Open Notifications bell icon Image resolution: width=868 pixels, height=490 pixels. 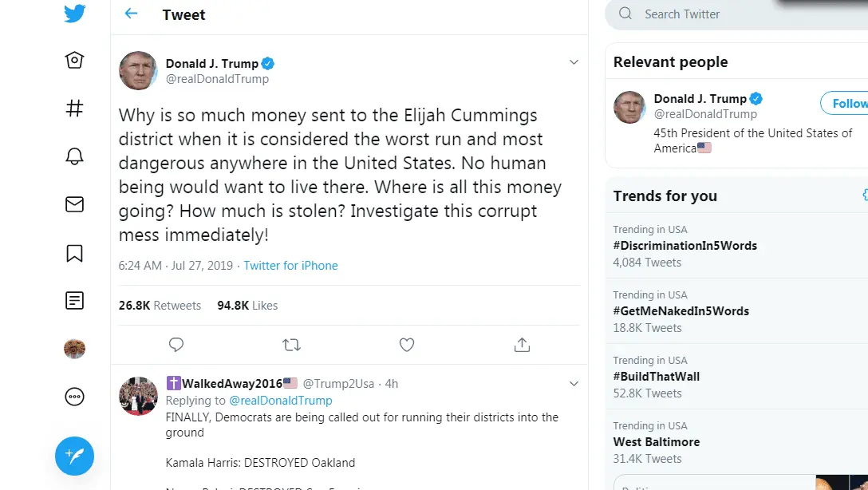tap(74, 156)
